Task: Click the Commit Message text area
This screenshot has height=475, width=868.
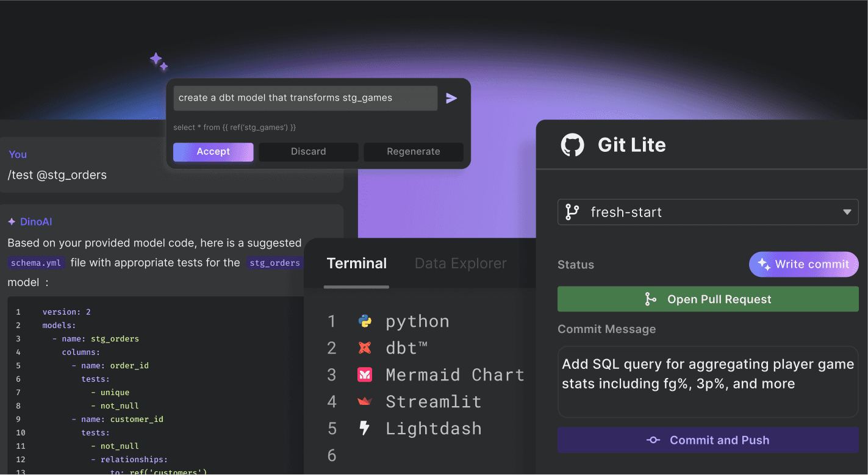Action: point(708,382)
